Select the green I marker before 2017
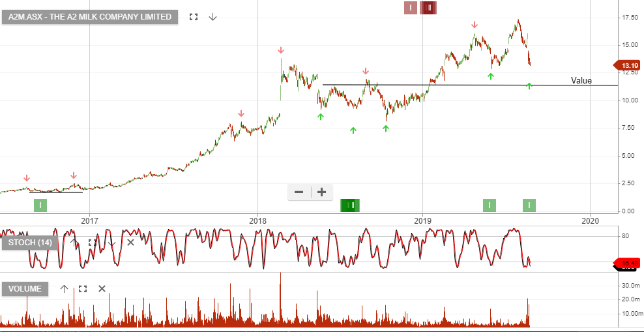This screenshot has height=332, width=644. click(x=40, y=205)
